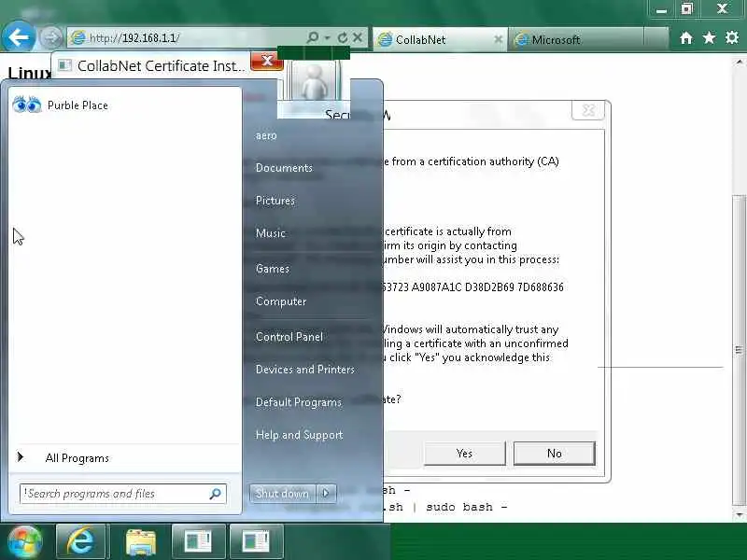Open a new blank browser tab

pos(655,39)
